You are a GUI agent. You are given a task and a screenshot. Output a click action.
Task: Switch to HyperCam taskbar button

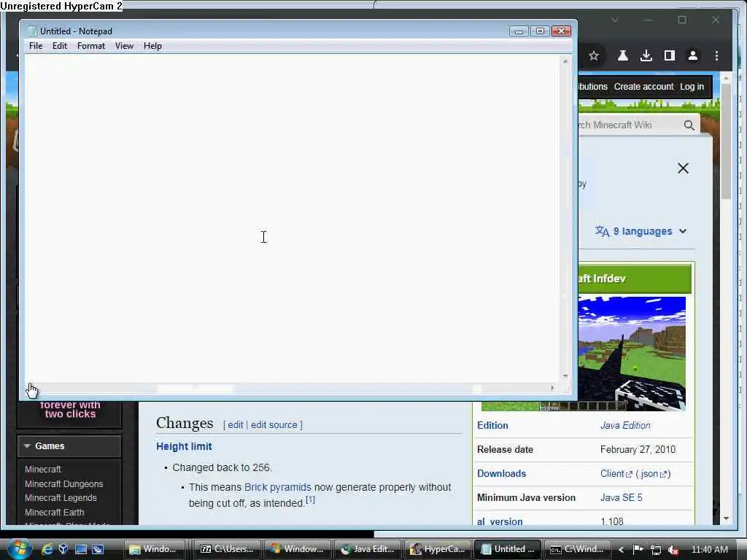(438, 549)
